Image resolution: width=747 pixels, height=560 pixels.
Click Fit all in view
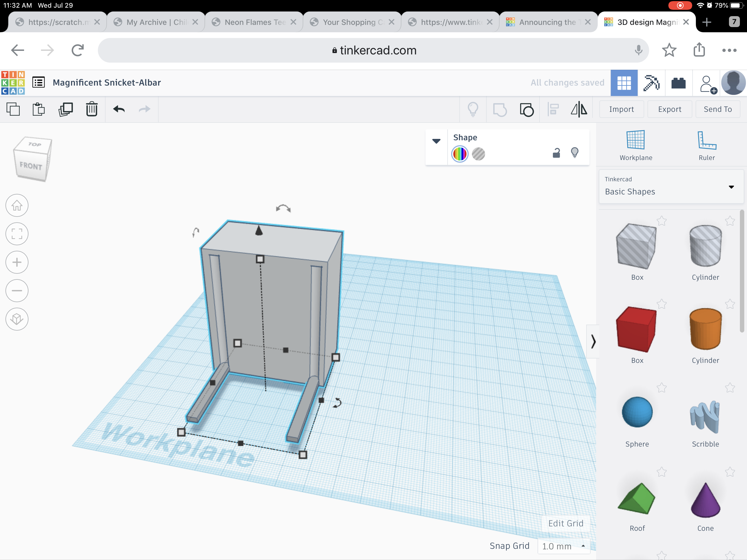[17, 234]
